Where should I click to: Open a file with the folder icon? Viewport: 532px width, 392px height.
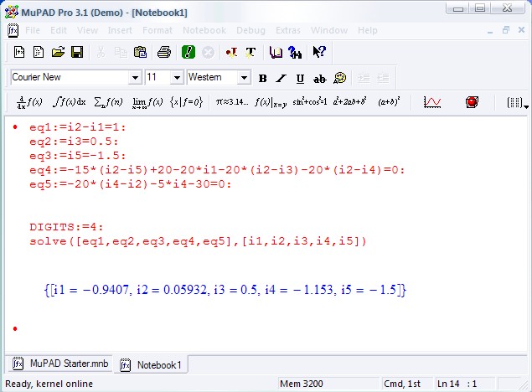(58, 52)
